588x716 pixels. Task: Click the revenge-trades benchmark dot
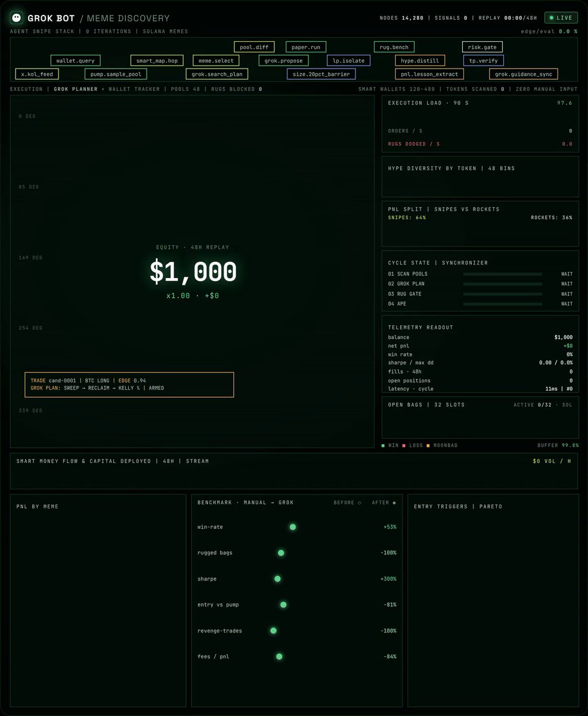274,631
